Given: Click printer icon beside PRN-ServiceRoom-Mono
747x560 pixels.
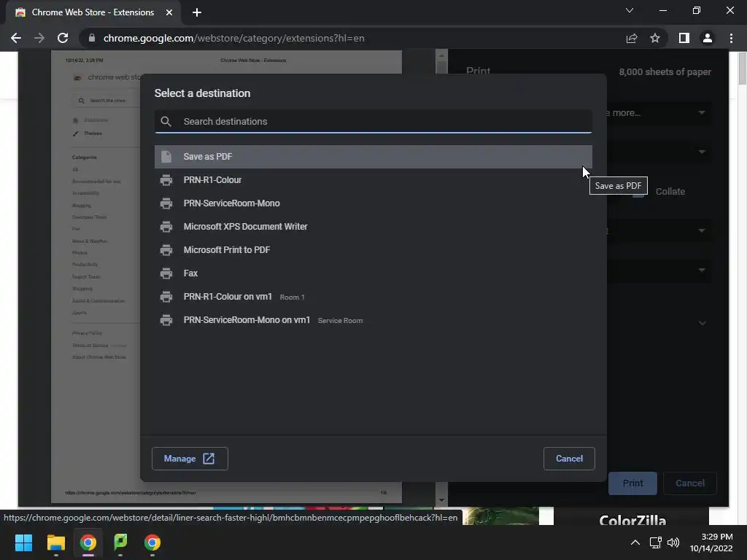Looking at the screenshot, I should [x=166, y=203].
